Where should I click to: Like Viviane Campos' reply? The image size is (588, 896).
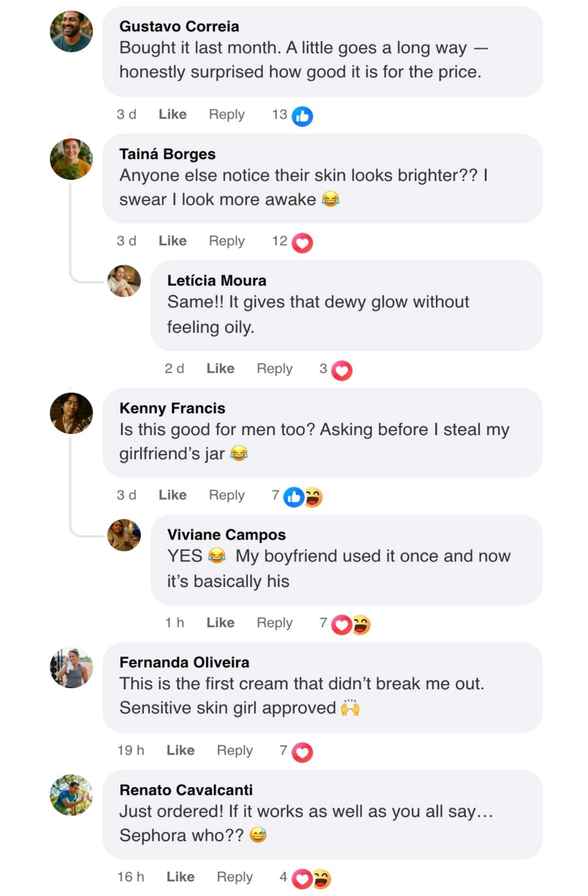click(x=220, y=622)
